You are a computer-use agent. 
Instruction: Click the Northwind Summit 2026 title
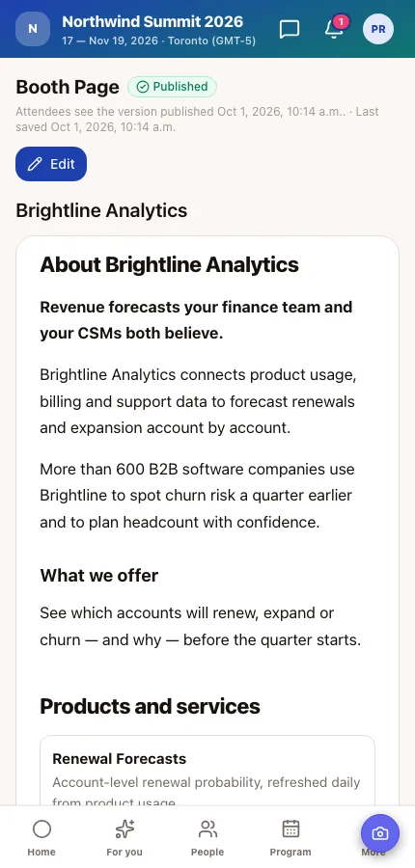click(x=152, y=21)
